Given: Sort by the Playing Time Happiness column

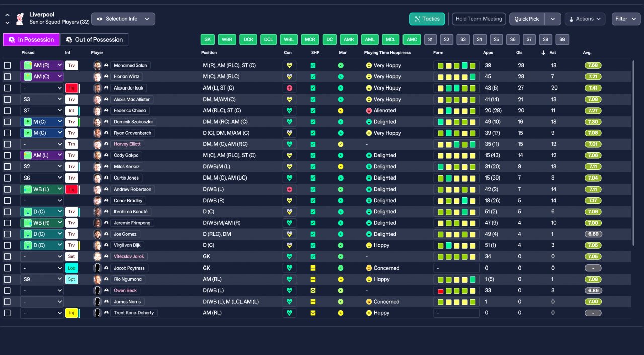Looking at the screenshot, I should click(387, 53).
